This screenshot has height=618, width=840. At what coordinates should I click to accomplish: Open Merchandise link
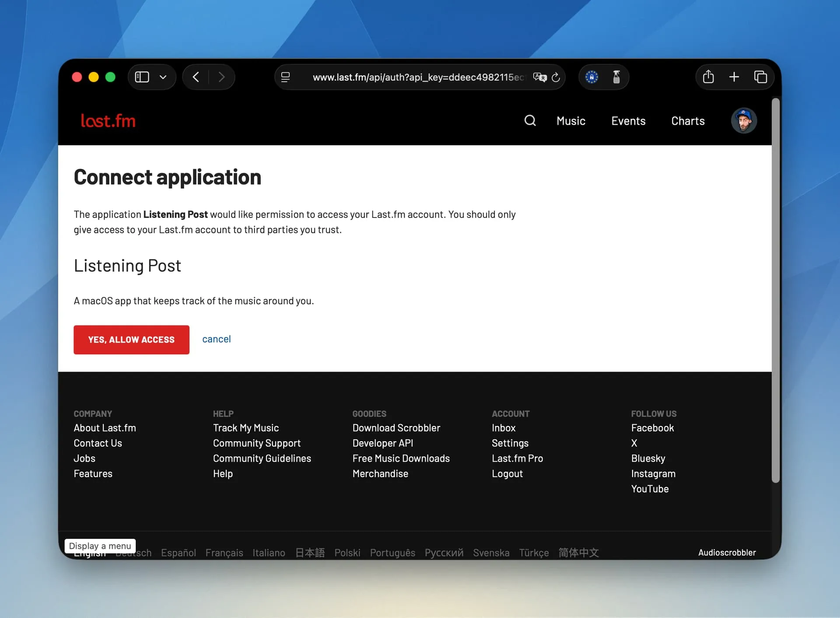pyautogui.click(x=380, y=474)
